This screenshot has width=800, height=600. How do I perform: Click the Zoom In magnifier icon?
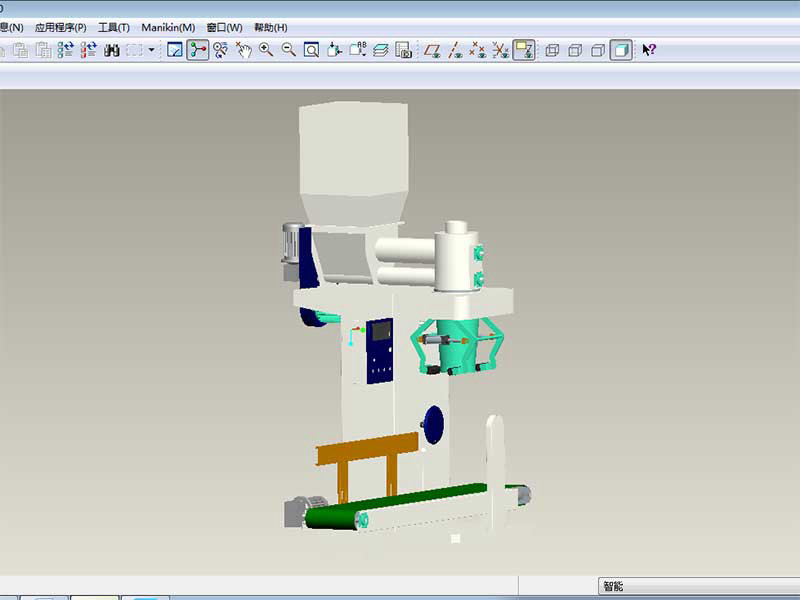pyautogui.click(x=266, y=50)
